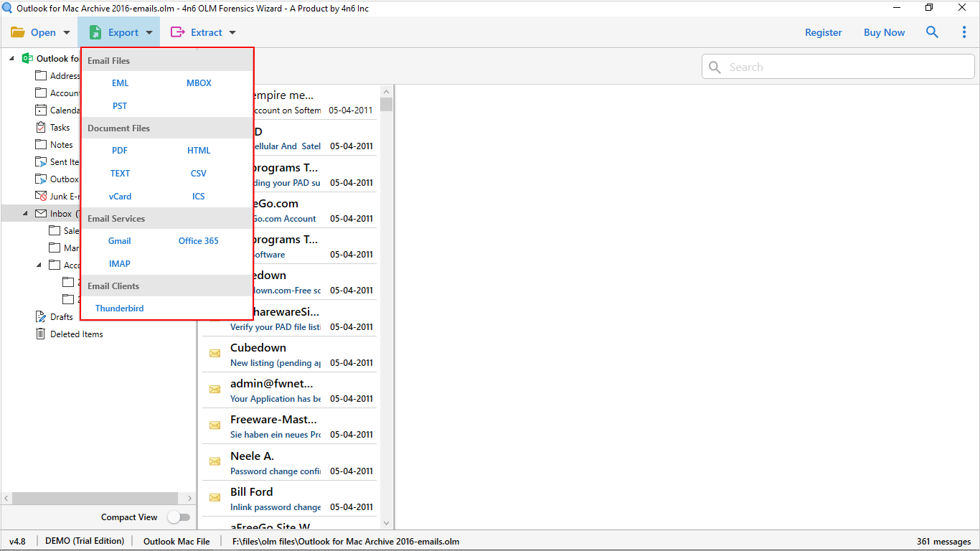Open the Bill Ford Inlink password message
Screen dimensions: 980x551
[289, 499]
